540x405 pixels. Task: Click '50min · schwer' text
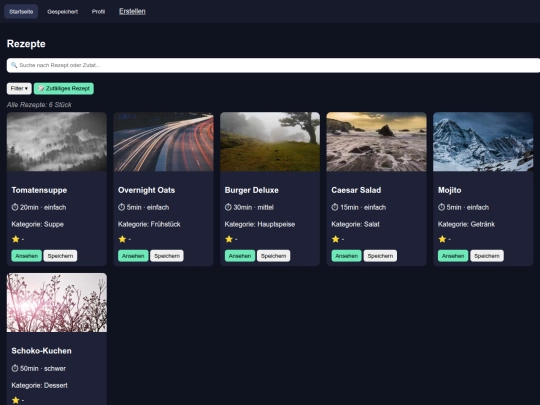[43, 368]
